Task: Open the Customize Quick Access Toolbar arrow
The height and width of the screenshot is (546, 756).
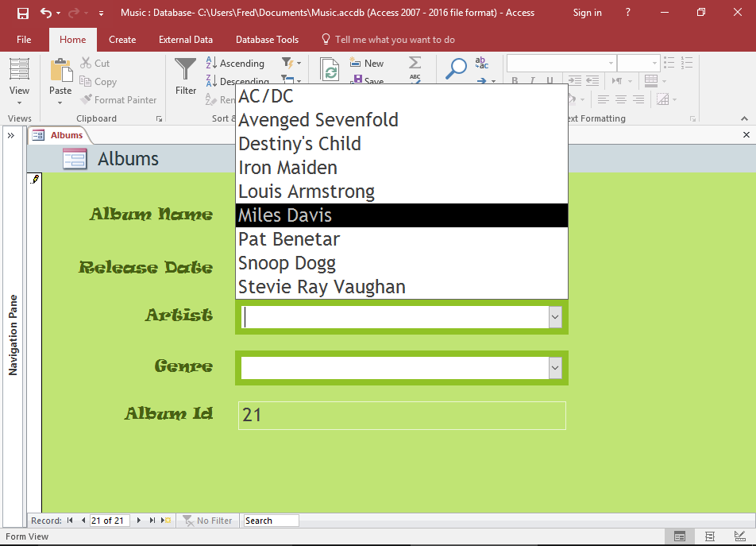Action: click(102, 14)
